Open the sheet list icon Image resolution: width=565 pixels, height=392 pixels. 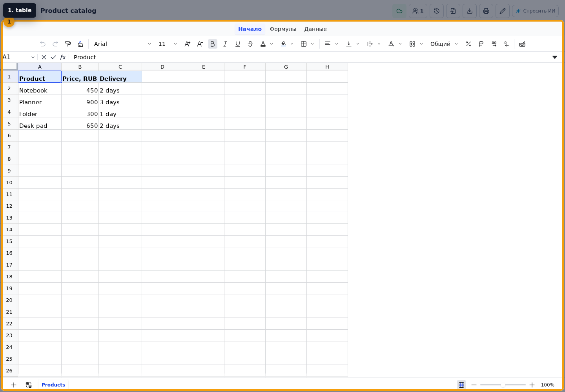[x=29, y=385]
